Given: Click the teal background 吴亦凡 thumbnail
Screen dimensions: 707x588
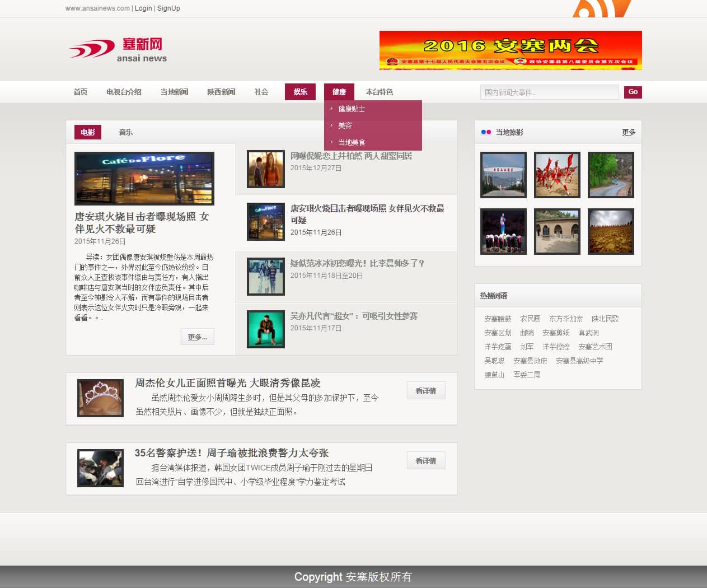Looking at the screenshot, I should pos(266,329).
